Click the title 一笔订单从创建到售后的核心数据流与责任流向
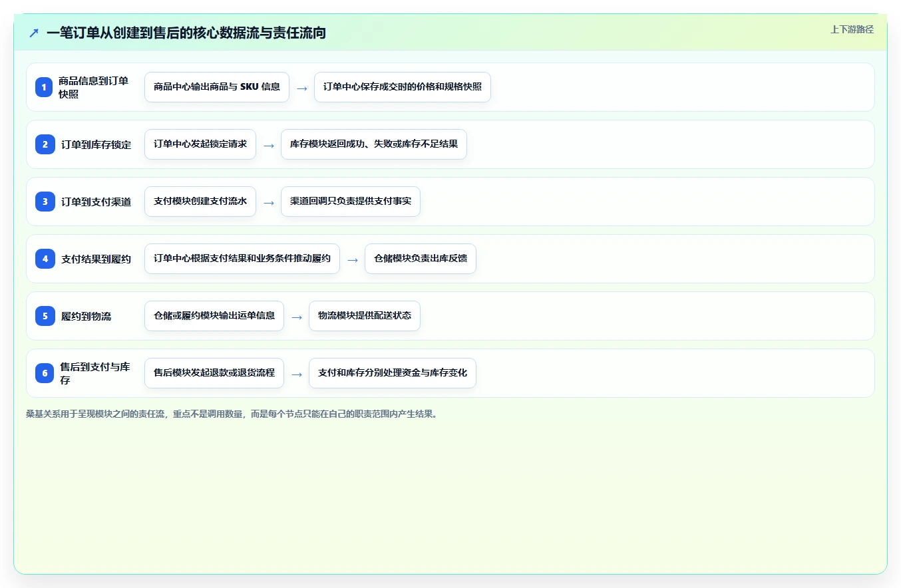 [x=186, y=33]
